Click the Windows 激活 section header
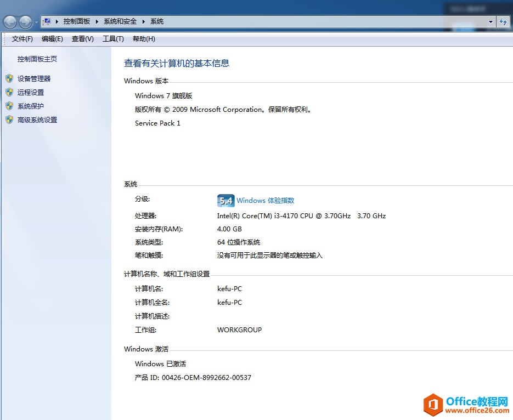 point(146,349)
